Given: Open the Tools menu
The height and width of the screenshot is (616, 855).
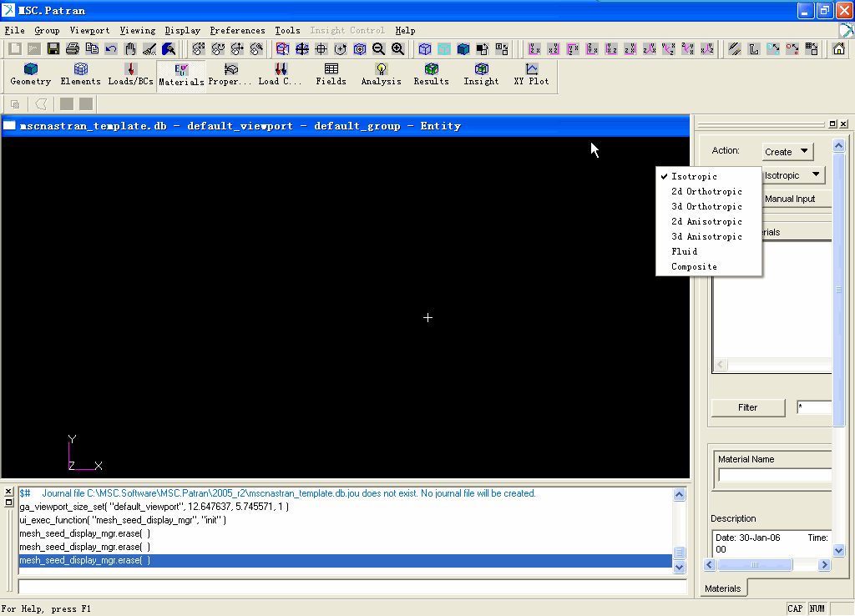Looking at the screenshot, I should tap(287, 31).
